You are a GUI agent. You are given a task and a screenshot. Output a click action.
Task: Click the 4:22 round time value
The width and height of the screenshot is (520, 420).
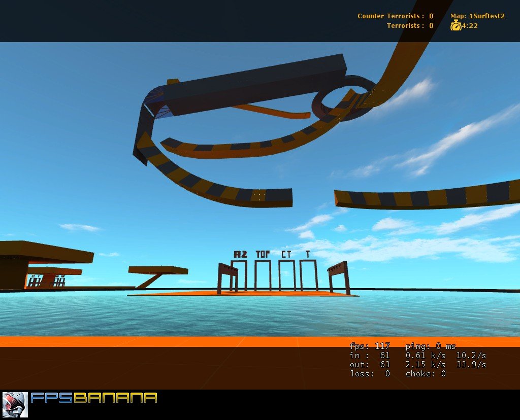(x=470, y=25)
